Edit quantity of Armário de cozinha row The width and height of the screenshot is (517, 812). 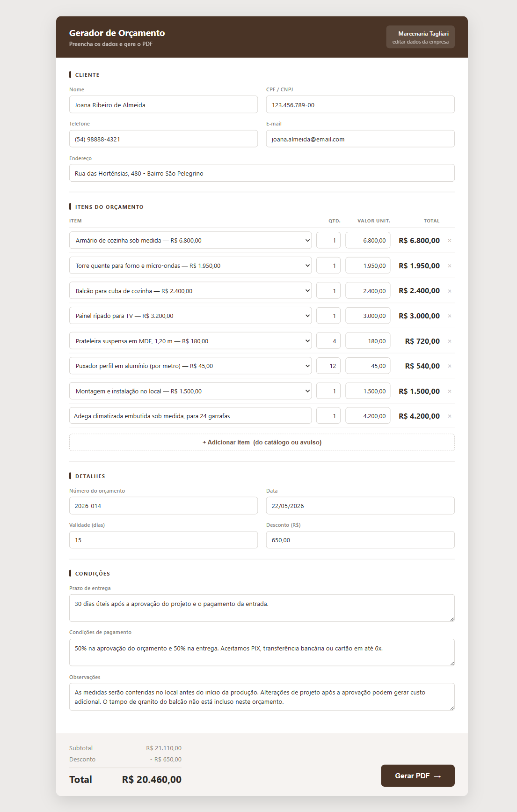(328, 240)
